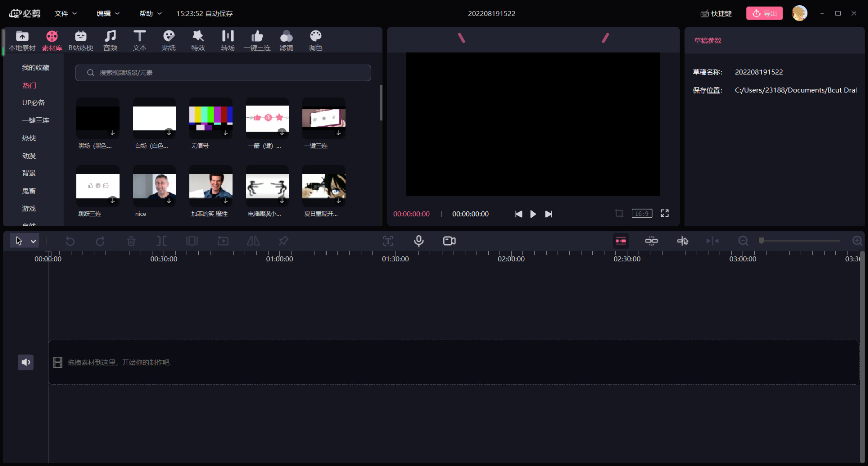Open the 特效 effects panel
This screenshot has width=868, height=466.
198,41
